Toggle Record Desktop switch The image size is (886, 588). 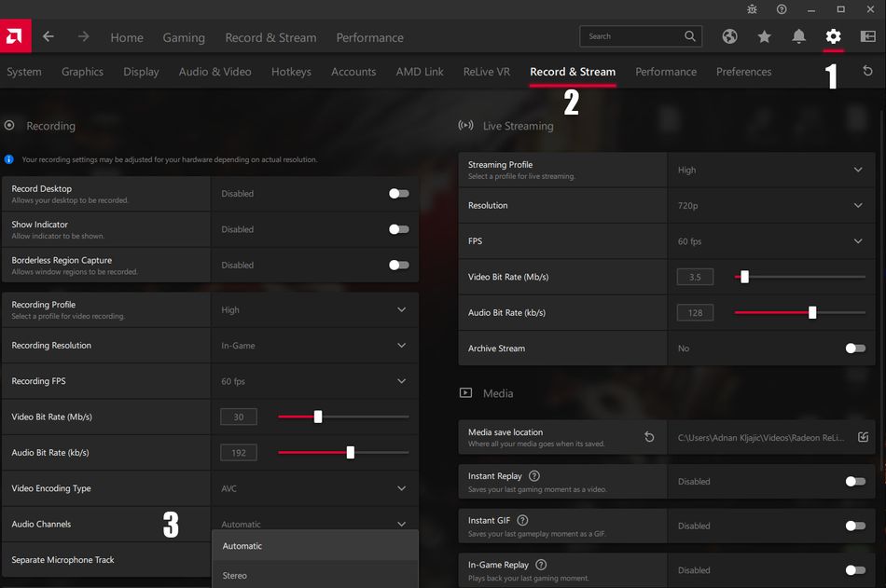pyautogui.click(x=398, y=193)
